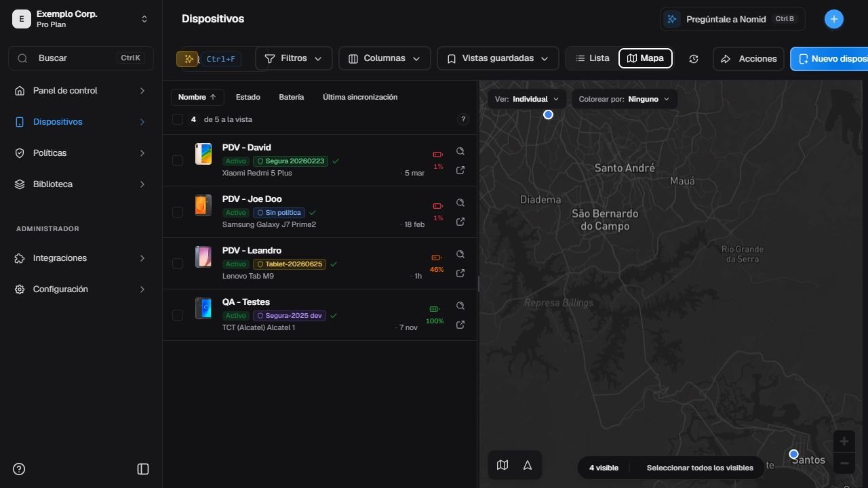The image size is (868, 488).
Task: Click the Buscar search field
Action: coord(81,58)
